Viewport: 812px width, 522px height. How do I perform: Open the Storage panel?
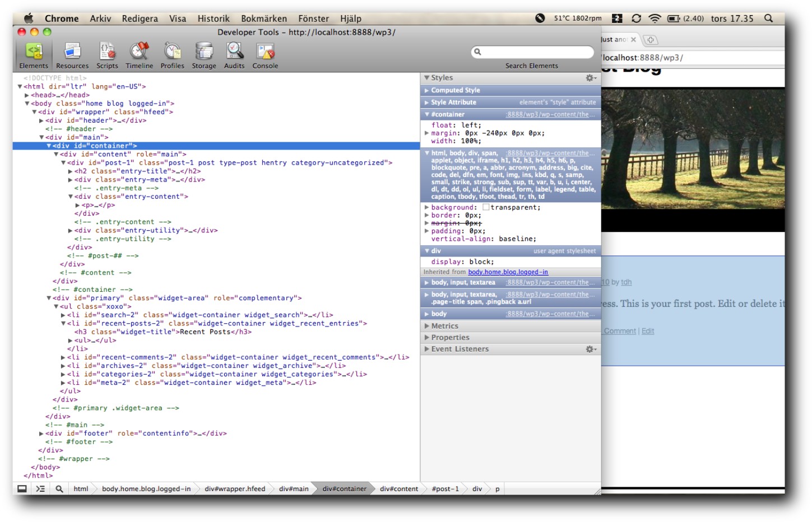pyautogui.click(x=204, y=55)
